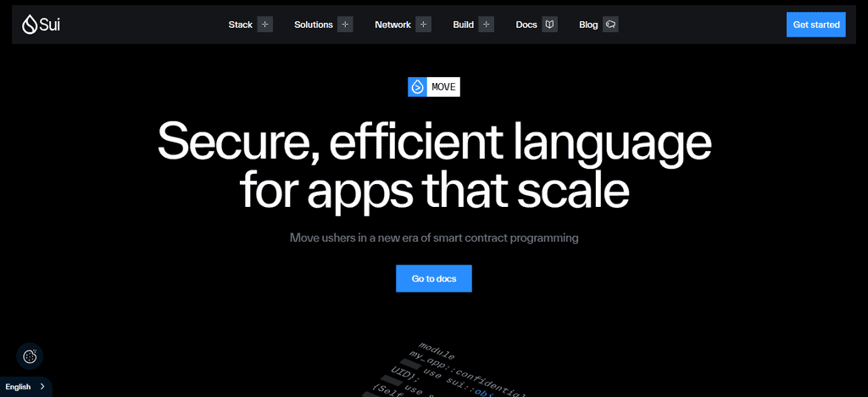This screenshot has width=868, height=397.
Task: Click the Blog chat icon
Action: (x=610, y=25)
